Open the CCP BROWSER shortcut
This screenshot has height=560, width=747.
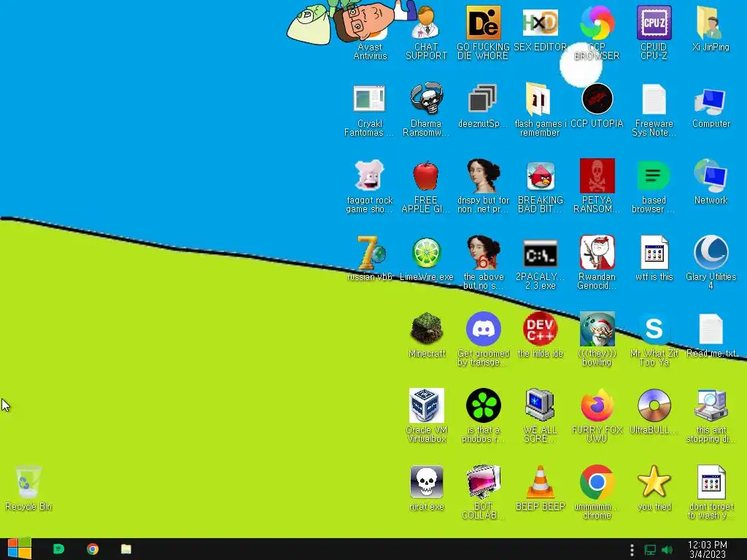click(x=597, y=34)
